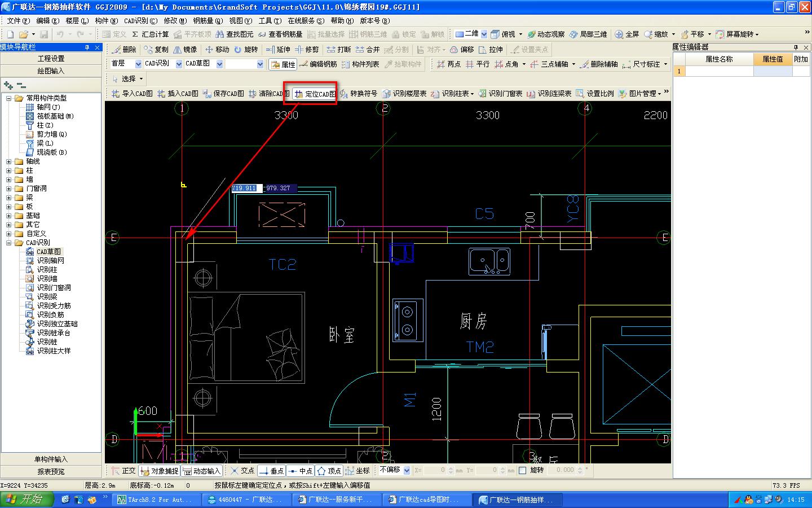Open the 编辑钢筋 edit rebar tool
This screenshot has width=812, height=508.
(318, 64)
